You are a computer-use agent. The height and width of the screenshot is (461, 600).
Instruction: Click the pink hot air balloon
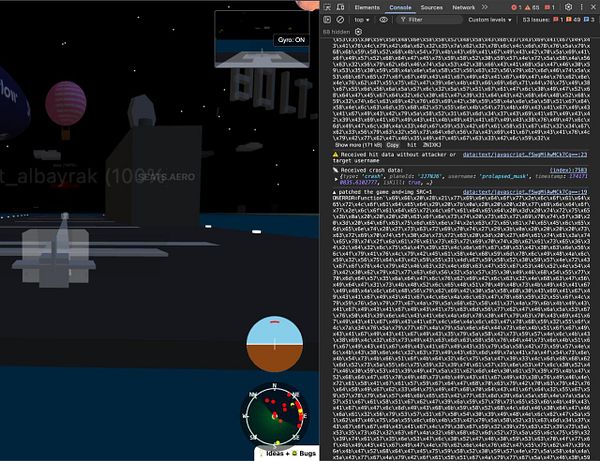(x=66, y=104)
